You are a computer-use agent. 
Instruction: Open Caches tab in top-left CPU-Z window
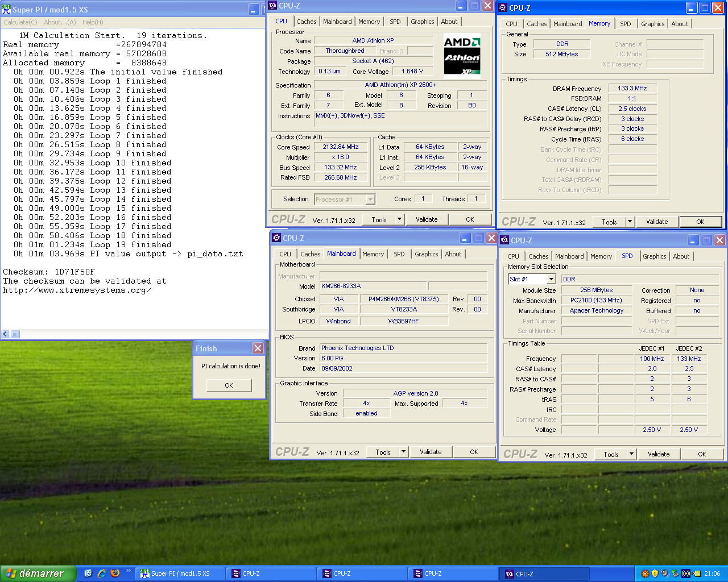point(306,22)
